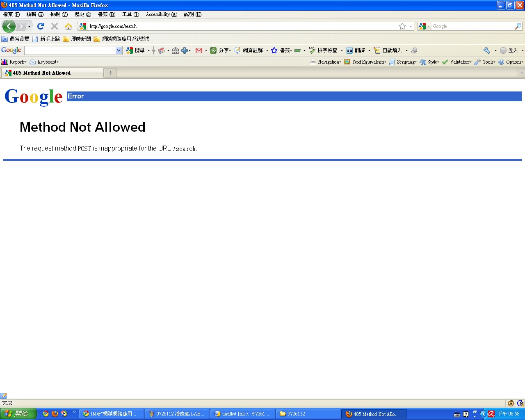The height and width of the screenshot is (420, 525).
Task: Click the Stop loading X icon
Action: coord(55,26)
